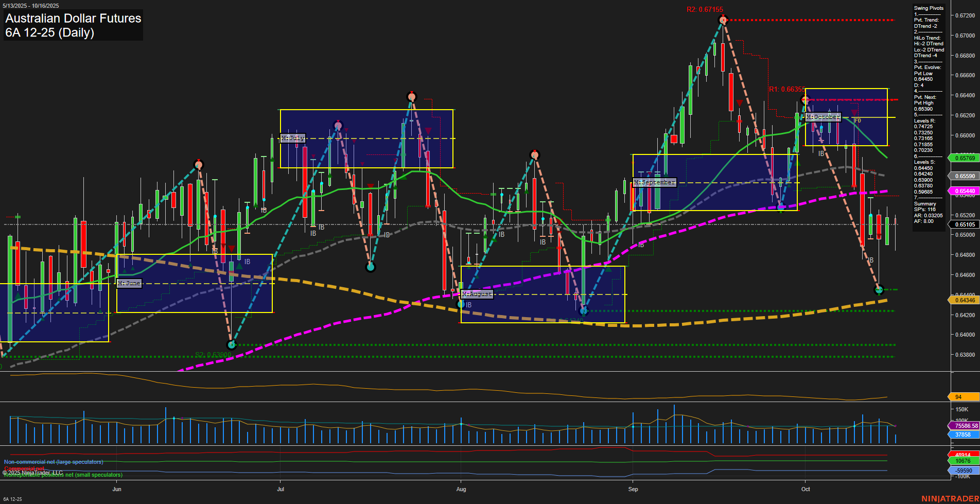Click the green 0.65769 price marker
980x504 pixels.
(965, 158)
